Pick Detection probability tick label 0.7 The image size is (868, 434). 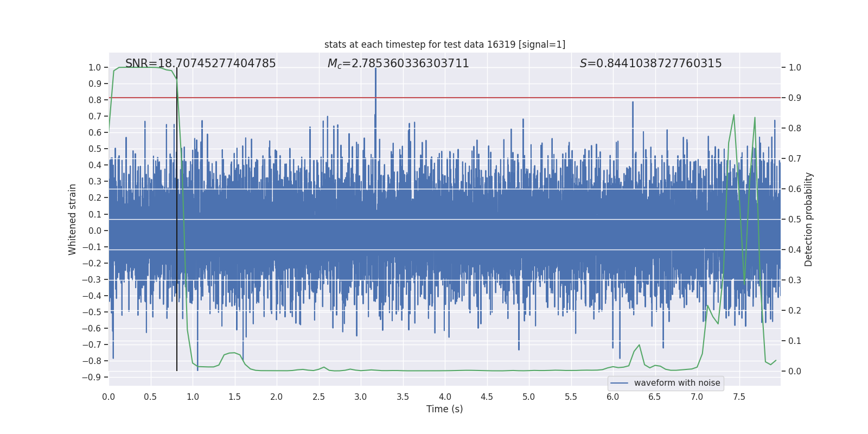(795, 159)
